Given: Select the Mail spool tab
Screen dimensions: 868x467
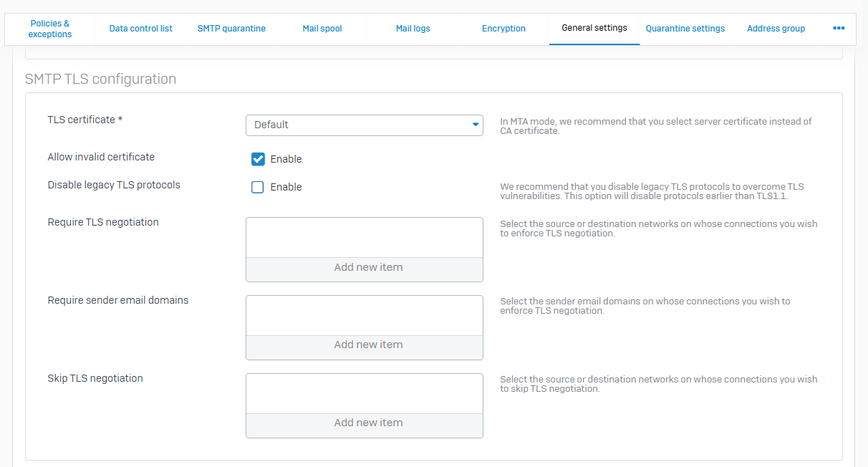Looking at the screenshot, I should (x=322, y=29).
